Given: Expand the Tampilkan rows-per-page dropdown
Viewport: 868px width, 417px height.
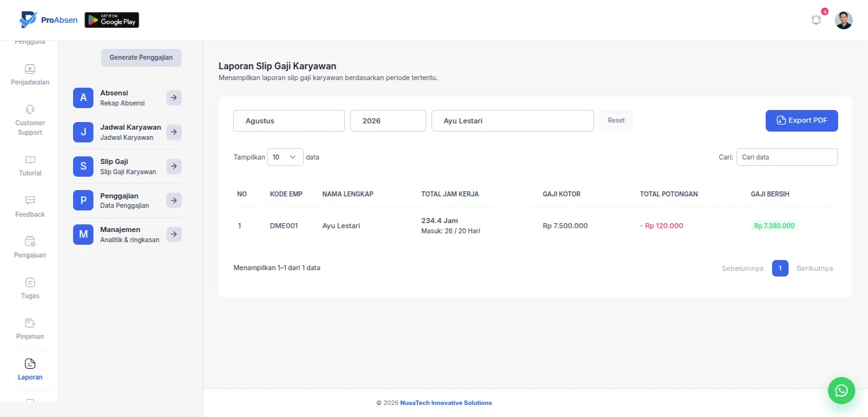Looking at the screenshot, I should (x=285, y=157).
